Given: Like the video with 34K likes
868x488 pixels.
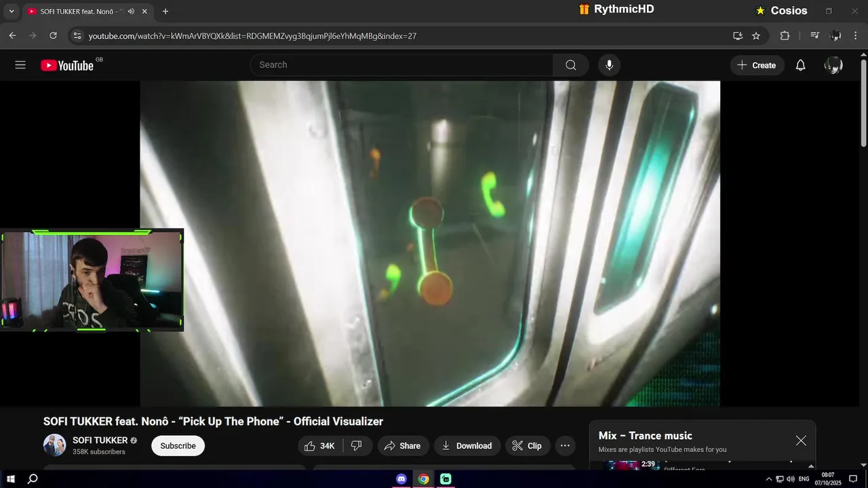Looking at the screenshot, I should coord(320,445).
